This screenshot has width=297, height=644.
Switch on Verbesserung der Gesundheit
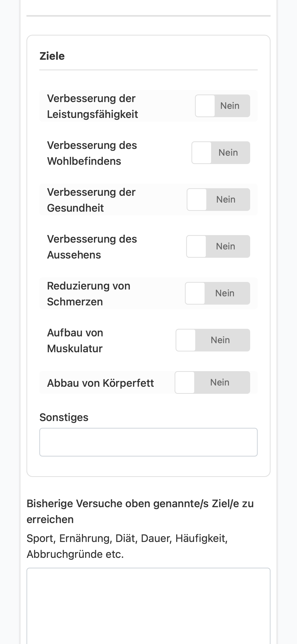pyautogui.click(x=218, y=200)
